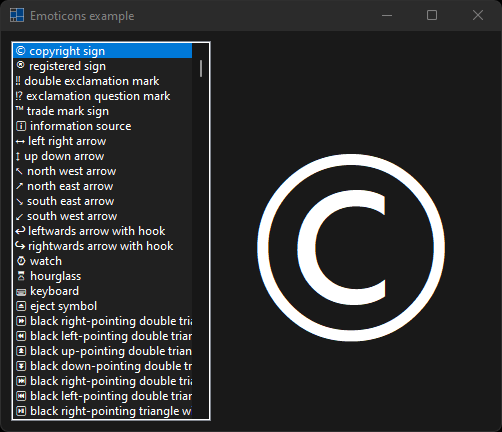Viewport: 502px width, 432px height.
Task: Select black up-pointing double triangle item
Action: point(103,351)
